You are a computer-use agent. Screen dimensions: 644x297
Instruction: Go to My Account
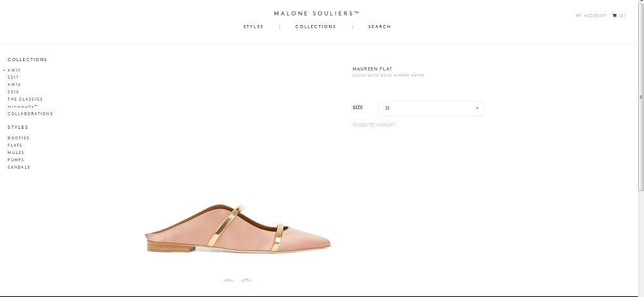pos(591,15)
